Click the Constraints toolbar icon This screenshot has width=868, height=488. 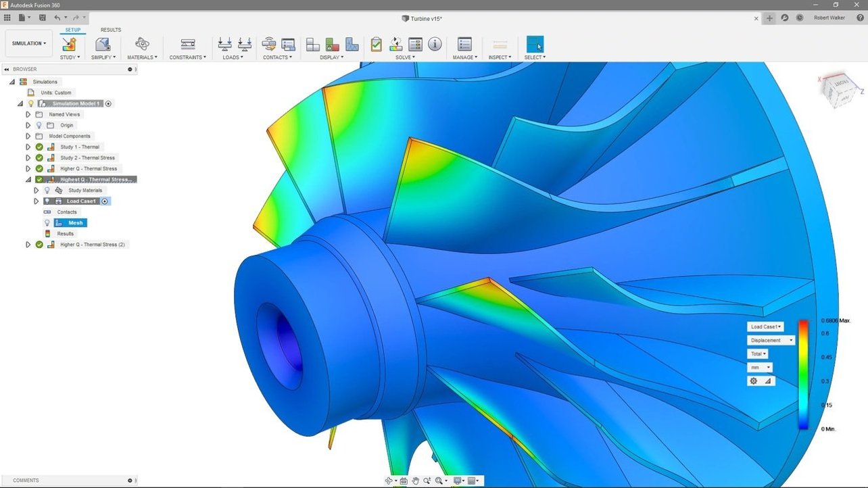[x=187, y=44]
